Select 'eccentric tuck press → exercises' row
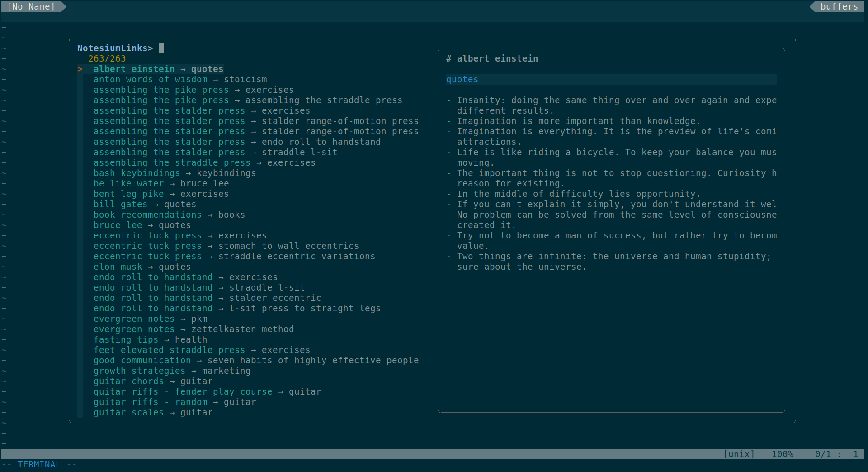The width and height of the screenshot is (868, 472). point(180,235)
